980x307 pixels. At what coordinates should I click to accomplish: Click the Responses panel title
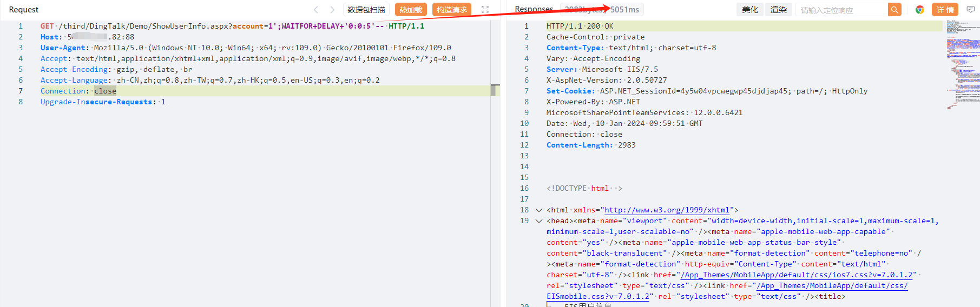[534, 9]
